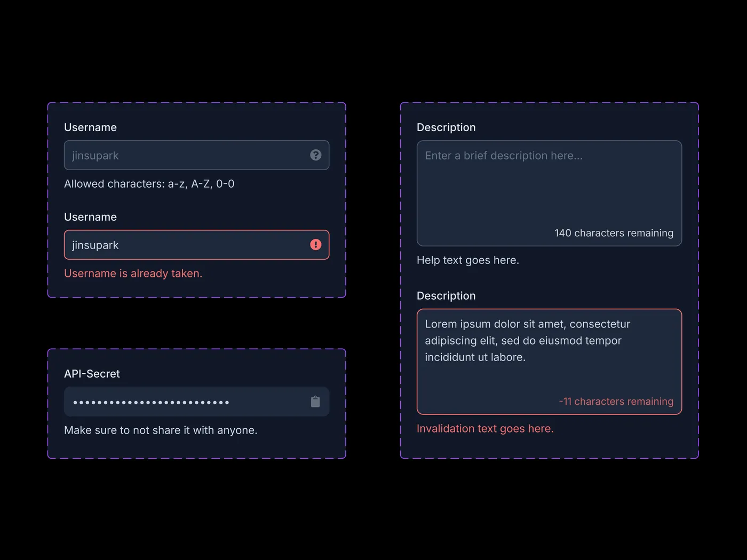The width and height of the screenshot is (747, 560).
Task: Click the Lorem ipsum text in Description textarea
Action: tap(527, 340)
